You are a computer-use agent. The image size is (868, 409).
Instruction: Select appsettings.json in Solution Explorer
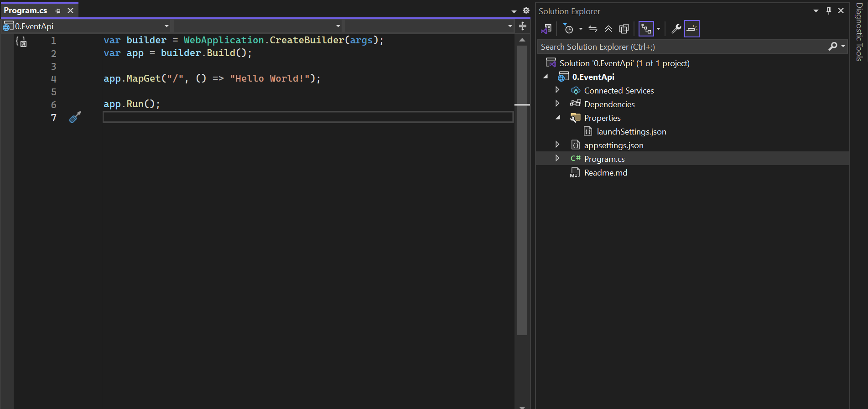pyautogui.click(x=613, y=145)
